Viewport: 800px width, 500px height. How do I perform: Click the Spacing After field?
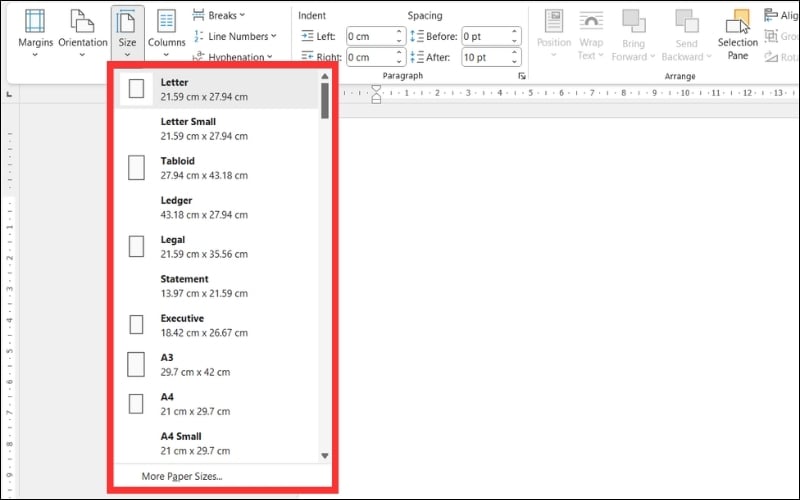click(x=486, y=57)
